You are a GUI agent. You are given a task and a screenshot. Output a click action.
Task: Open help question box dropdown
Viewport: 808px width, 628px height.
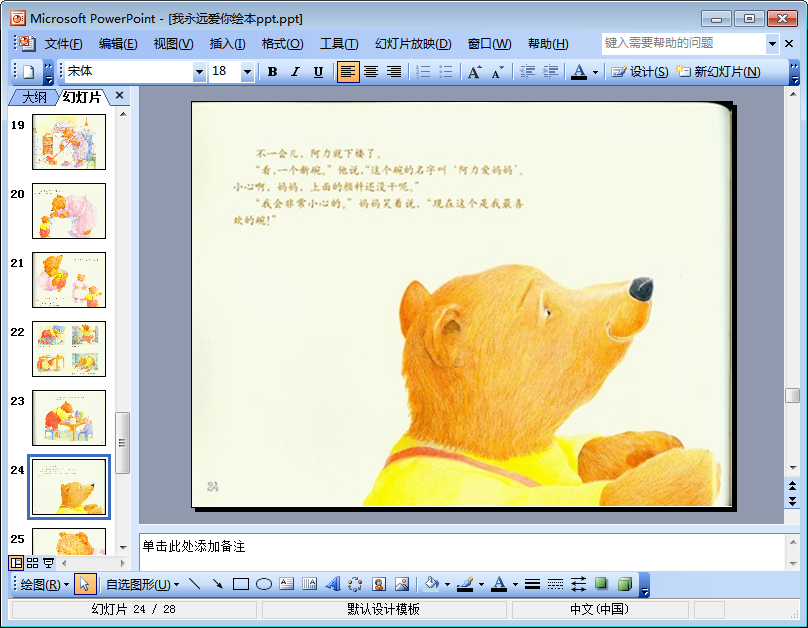772,44
